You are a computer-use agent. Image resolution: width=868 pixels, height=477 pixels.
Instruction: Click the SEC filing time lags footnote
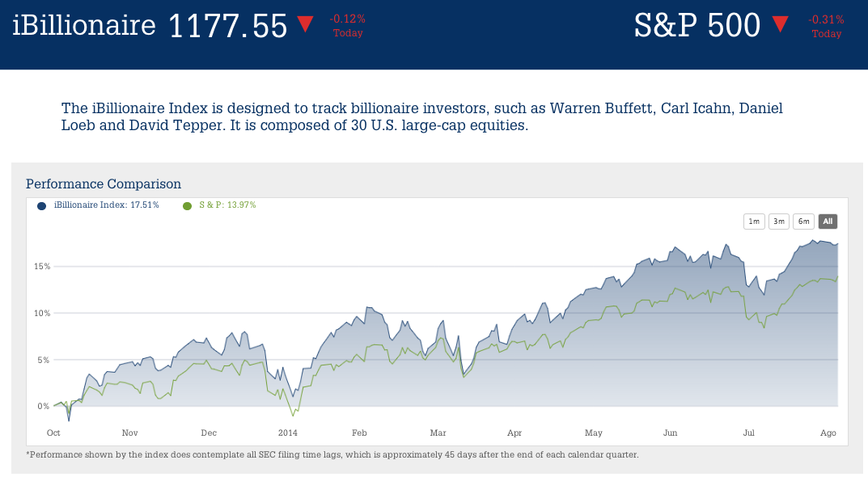[332, 454]
